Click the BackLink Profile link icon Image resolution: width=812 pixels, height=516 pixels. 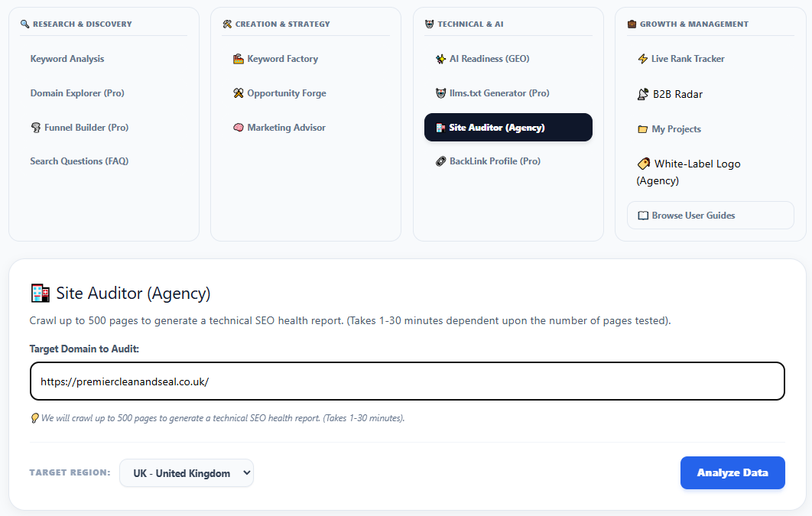pos(440,161)
